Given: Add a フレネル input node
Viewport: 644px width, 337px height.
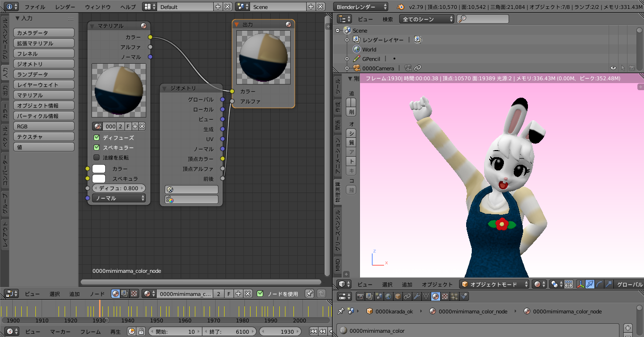Looking at the screenshot, I should pyautogui.click(x=44, y=54).
